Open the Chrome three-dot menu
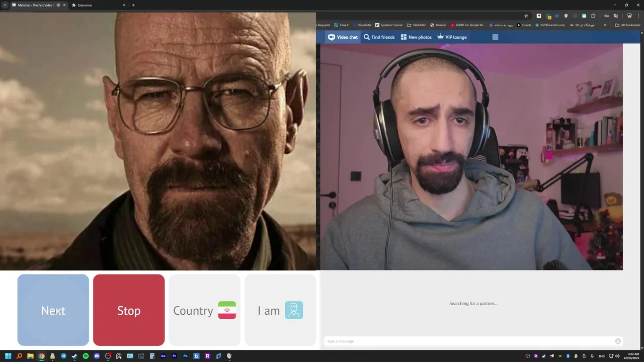644x362 pixels. click(x=638, y=16)
